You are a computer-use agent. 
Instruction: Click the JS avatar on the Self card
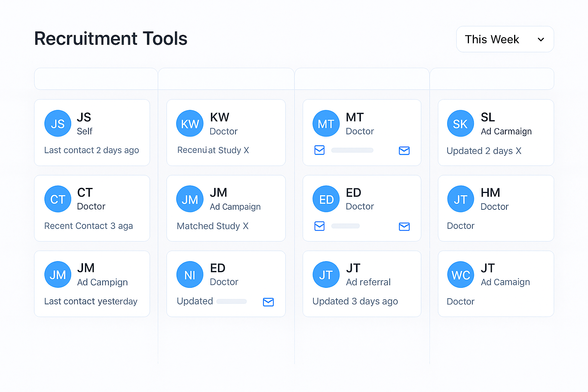coord(58,124)
